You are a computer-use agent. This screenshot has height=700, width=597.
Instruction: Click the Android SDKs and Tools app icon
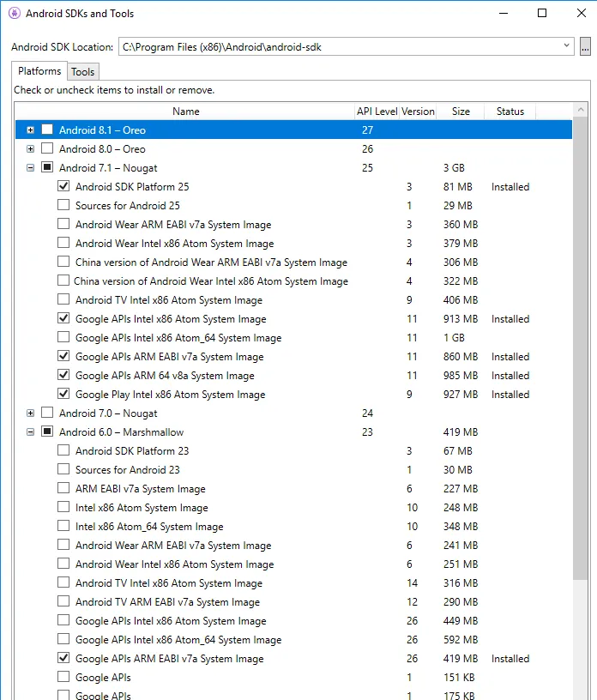click(x=15, y=14)
